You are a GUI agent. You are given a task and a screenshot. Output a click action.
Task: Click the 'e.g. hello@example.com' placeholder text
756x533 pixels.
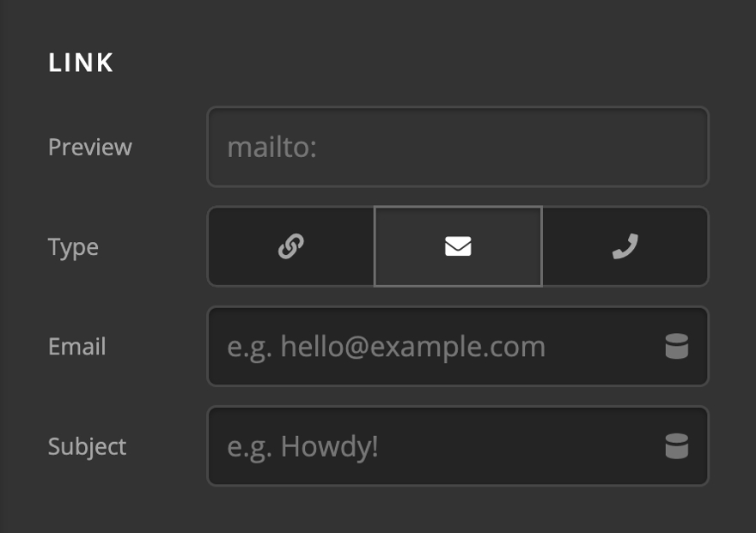coord(386,347)
